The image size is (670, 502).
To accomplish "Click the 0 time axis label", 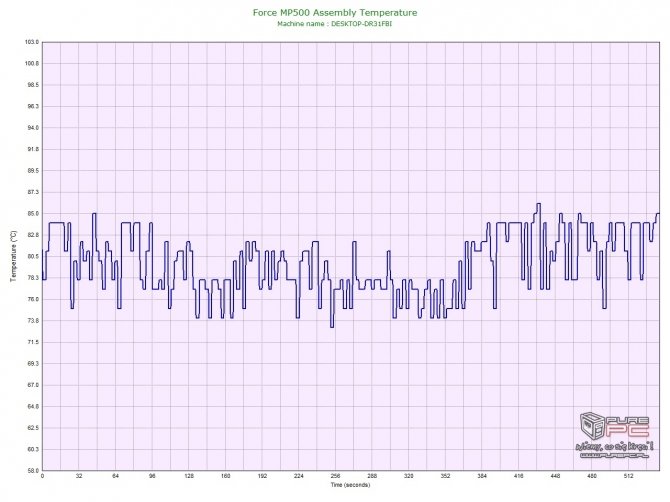I will (42, 476).
